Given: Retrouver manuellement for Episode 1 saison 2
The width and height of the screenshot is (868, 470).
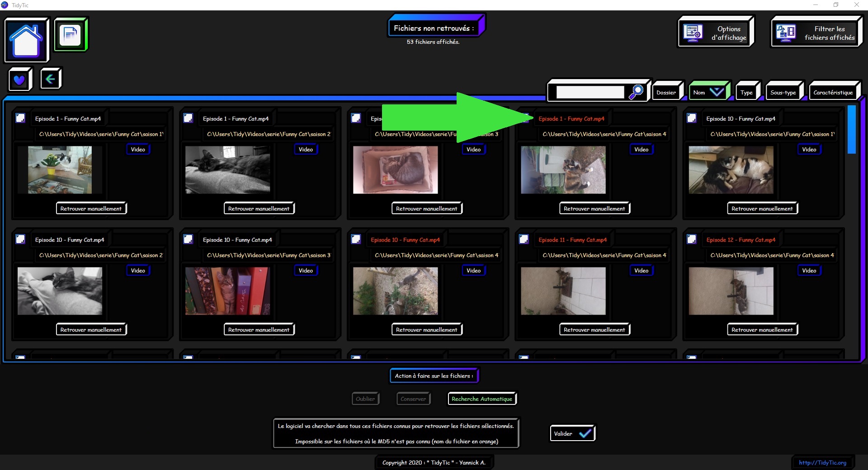Looking at the screenshot, I should click(x=259, y=208).
